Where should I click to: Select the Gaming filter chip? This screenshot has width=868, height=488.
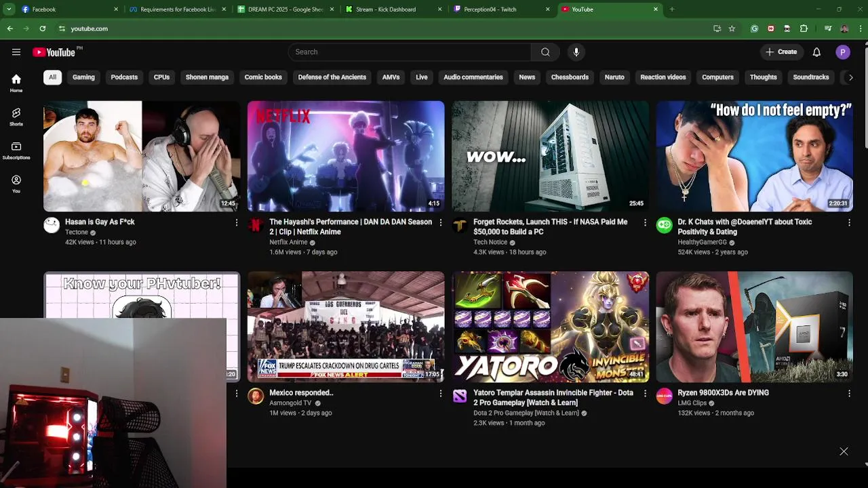coord(83,77)
